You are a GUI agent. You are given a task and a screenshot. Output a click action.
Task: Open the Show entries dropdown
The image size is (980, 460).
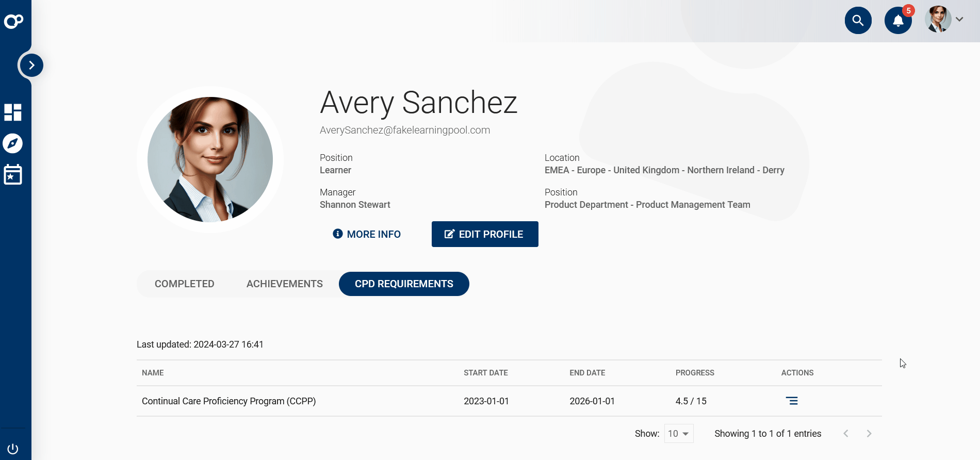(678, 434)
